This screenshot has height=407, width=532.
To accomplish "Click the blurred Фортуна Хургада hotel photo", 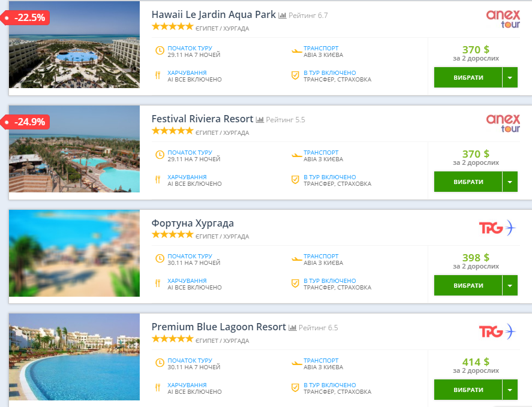I will coord(74,253).
